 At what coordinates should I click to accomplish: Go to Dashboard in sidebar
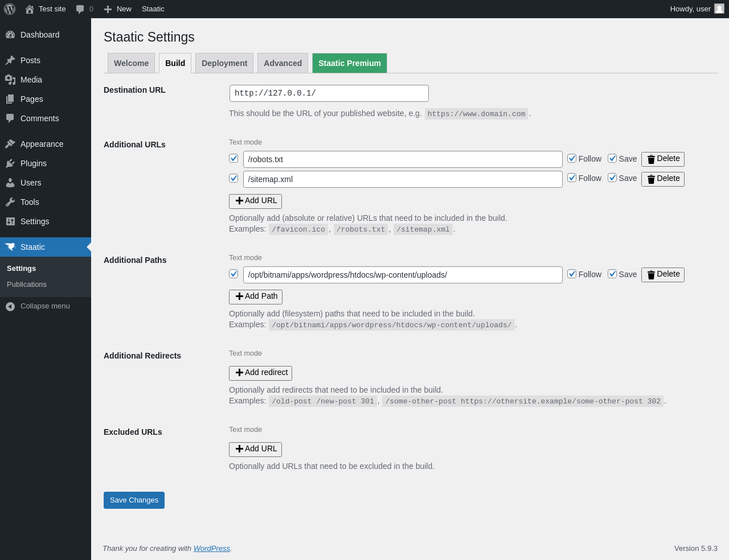coord(46,35)
